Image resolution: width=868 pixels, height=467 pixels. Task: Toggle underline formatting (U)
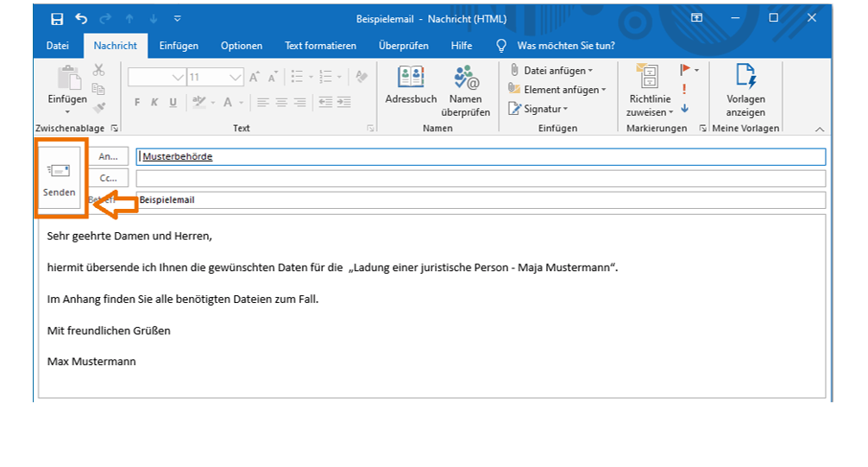click(173, 102)
